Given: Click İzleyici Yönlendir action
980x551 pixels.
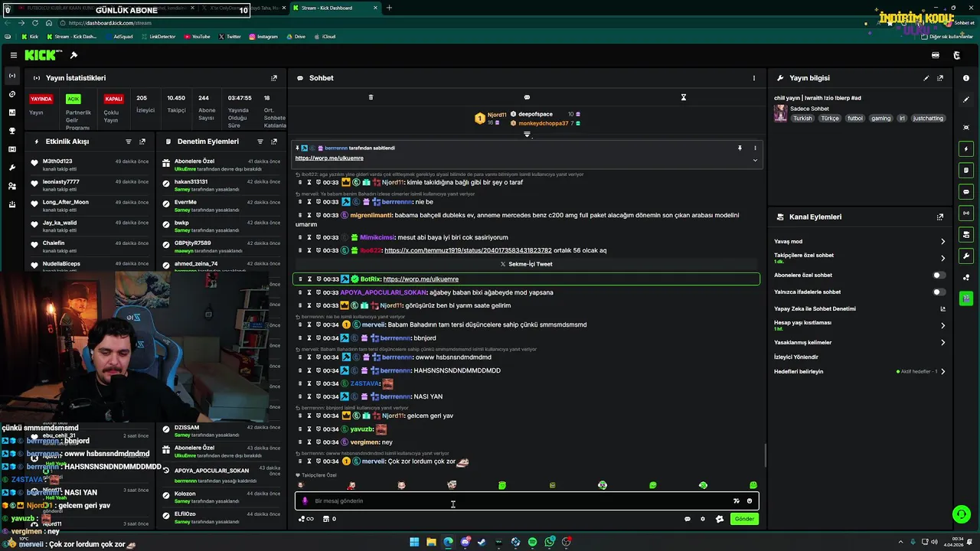Looking at the screenshot, I should coord(796,357).
